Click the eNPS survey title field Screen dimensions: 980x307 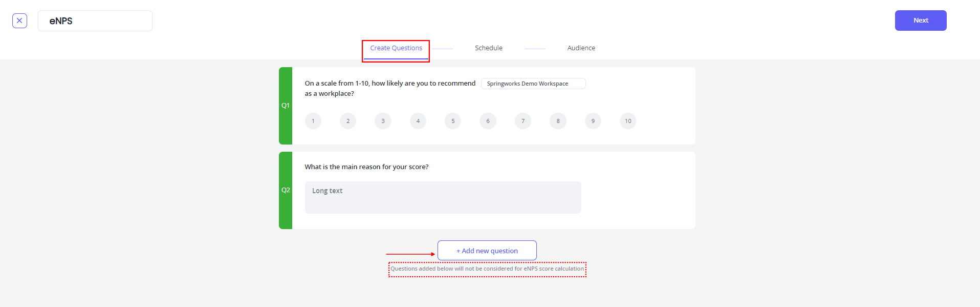(x=95, y=21)
